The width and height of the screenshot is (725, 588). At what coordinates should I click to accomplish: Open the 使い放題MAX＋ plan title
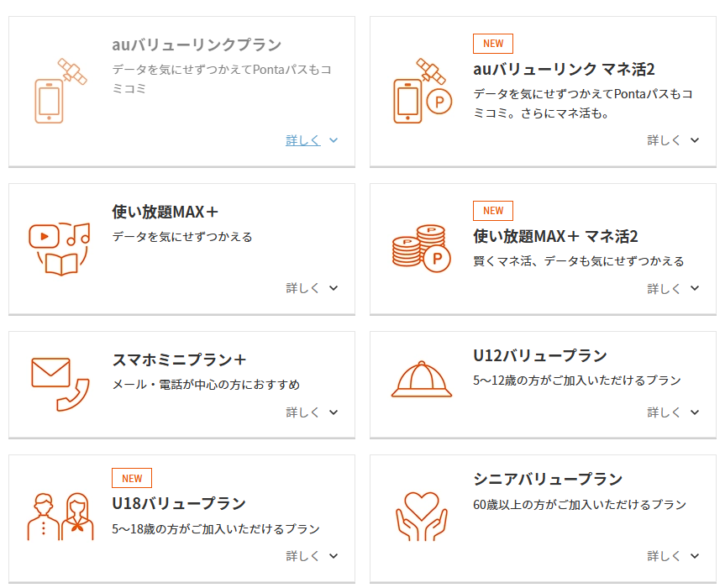click(x=165, y=212)
